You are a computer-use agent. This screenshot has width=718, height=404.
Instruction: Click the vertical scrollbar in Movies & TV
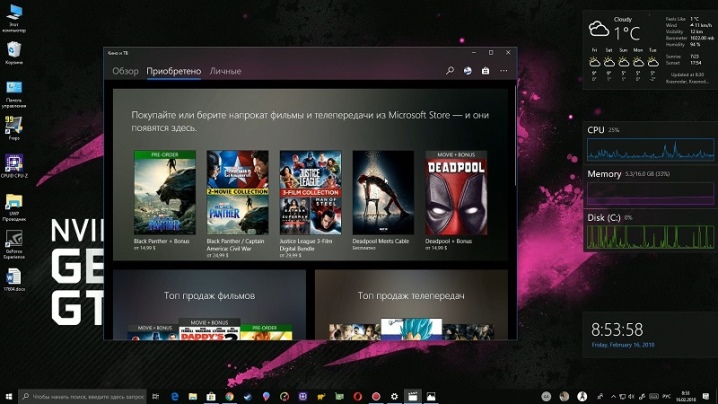coord(515,137)
